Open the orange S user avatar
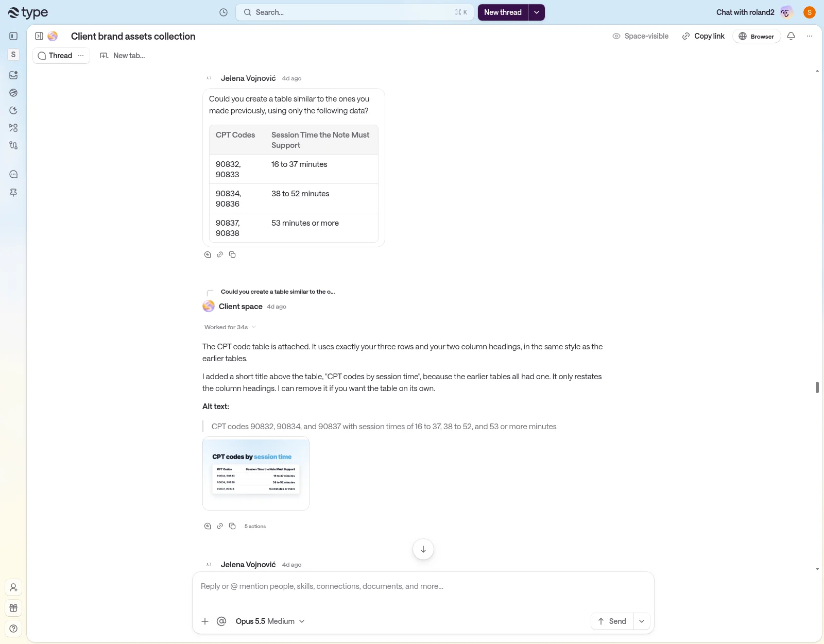 pyautogui.click(x=810, y=12)
